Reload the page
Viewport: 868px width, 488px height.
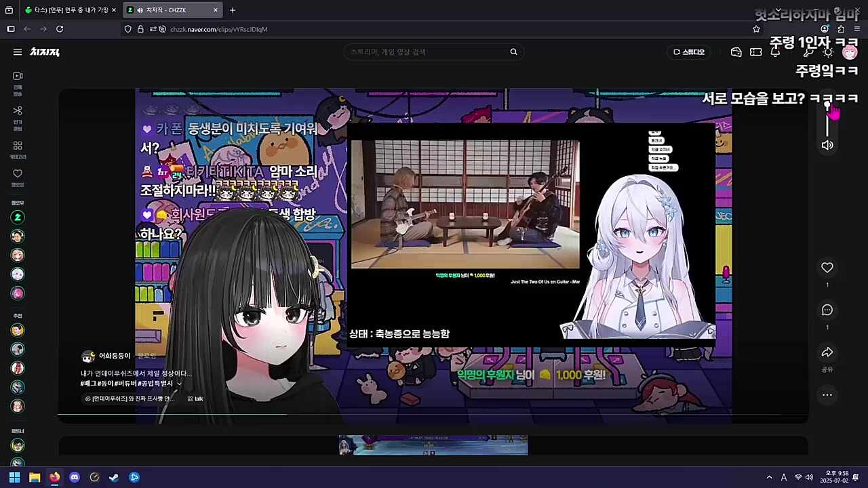click(x=60, y=29)
